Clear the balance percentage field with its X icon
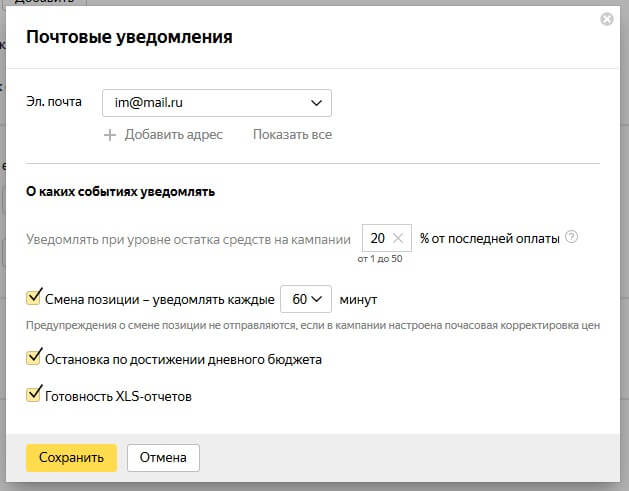The image size is (629, 491). 398,238
